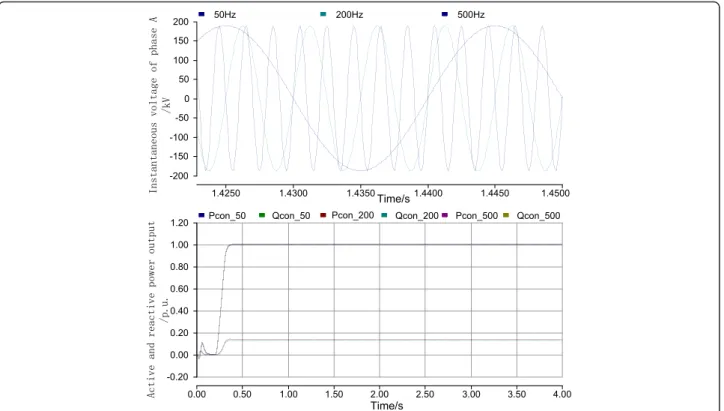Click the '-0.20' power axis tick
Screen dimensions: 724x411
(178, 377)
